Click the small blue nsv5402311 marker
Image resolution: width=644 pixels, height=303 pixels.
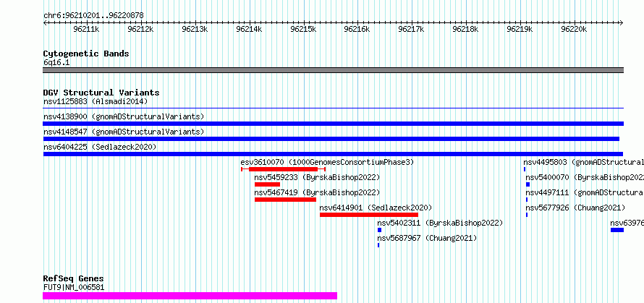pos(379,230)
